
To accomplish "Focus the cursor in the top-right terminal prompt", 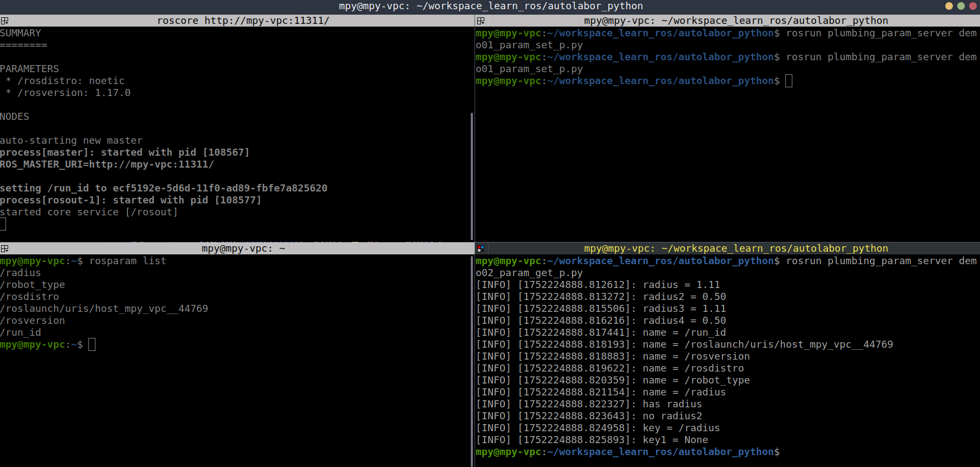I will pyautogui.click(x=789, y=81).
